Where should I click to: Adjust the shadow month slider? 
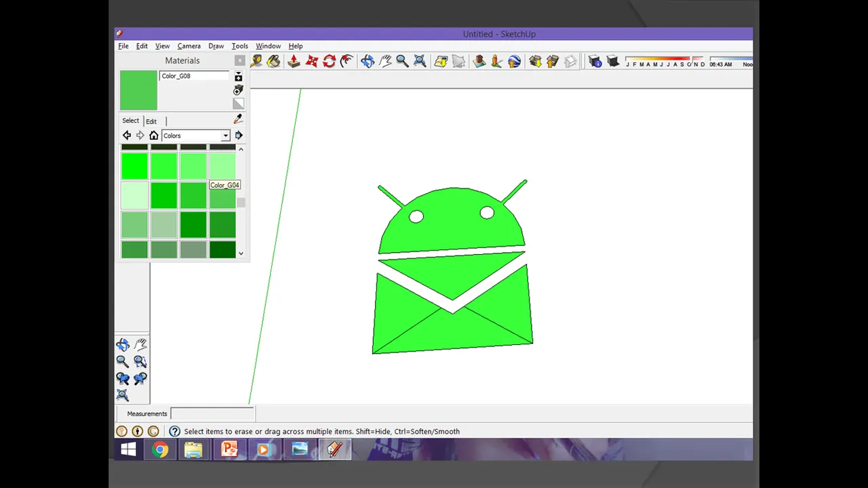[x=665, y=62]
